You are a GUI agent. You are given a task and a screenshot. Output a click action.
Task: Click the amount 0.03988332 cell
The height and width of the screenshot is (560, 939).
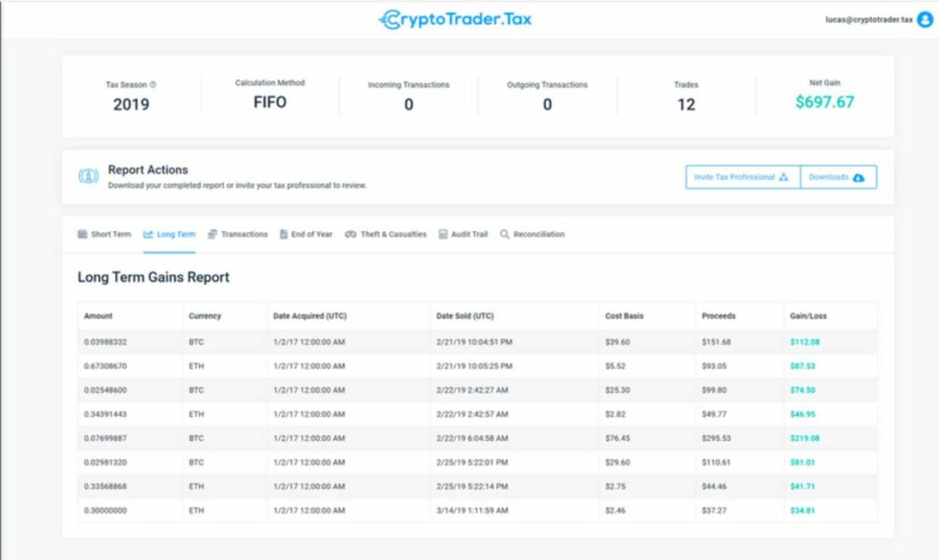[105, 342]
